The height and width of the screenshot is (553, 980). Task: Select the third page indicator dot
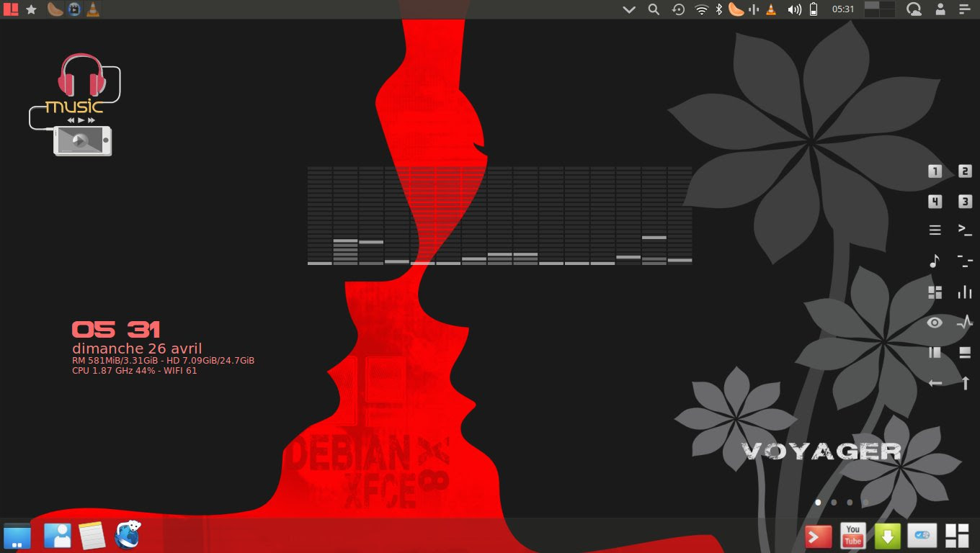pyautogui.click(x=850, y=503)
